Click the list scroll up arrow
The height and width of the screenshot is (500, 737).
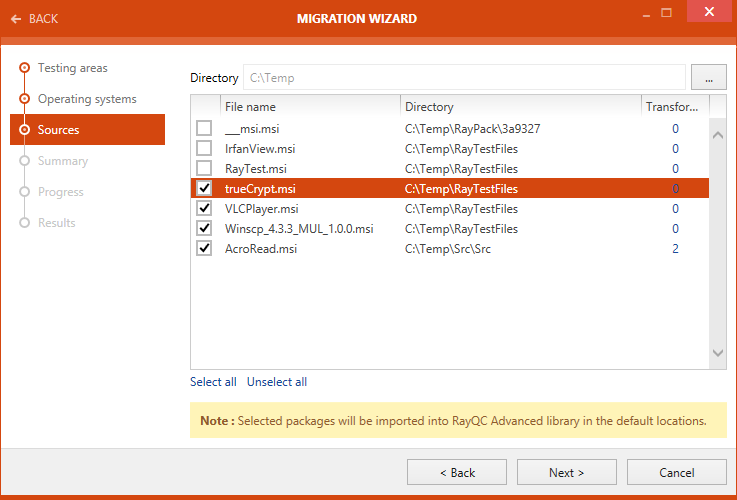click(718, 135)
